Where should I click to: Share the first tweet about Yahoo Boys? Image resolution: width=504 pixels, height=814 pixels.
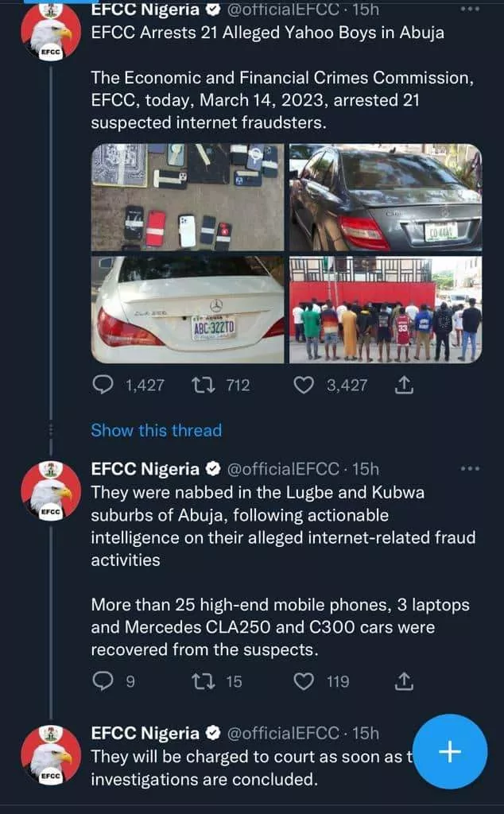point(404,385)
